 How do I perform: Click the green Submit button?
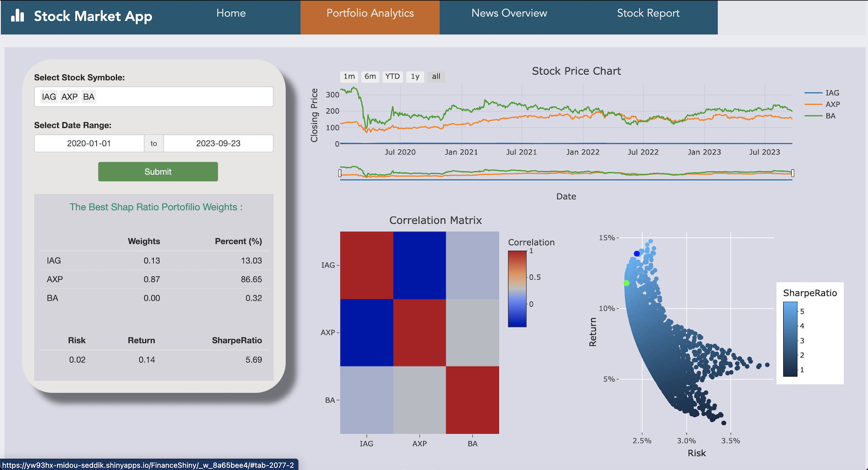click(158, 172)
